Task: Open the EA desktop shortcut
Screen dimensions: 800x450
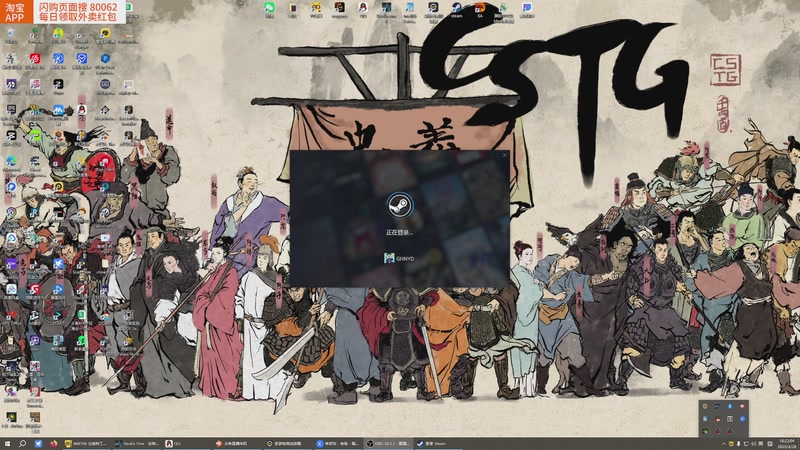Action: click(480, 9)
